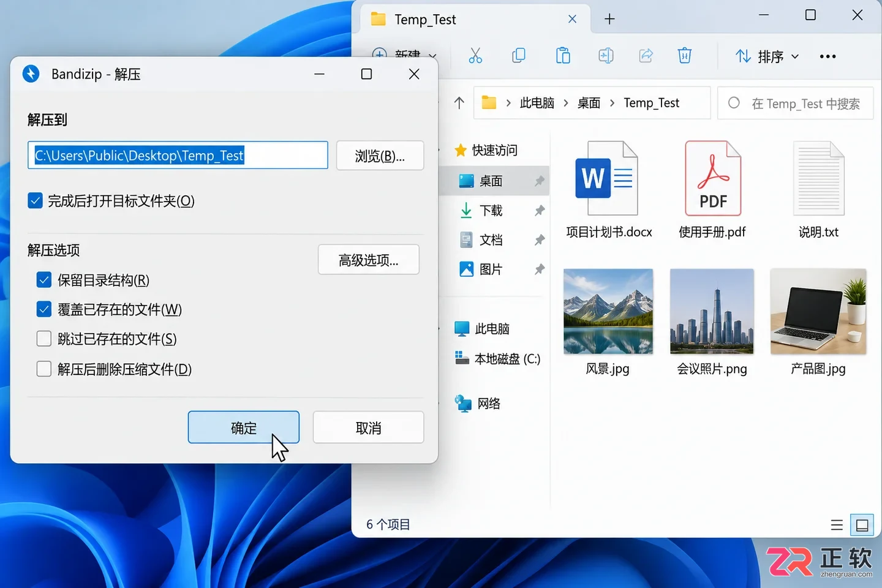Open the 排序 sort dropdown

pos(767,56)
